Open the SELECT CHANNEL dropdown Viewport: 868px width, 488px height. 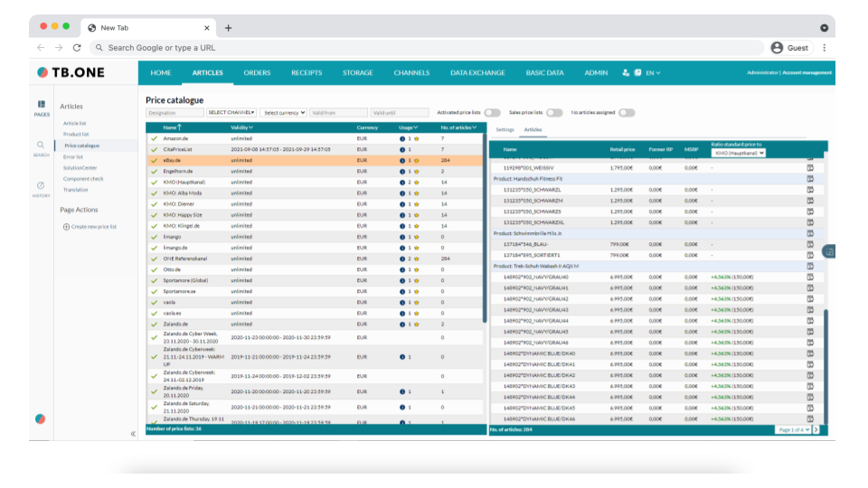click(x=231, y=113)
